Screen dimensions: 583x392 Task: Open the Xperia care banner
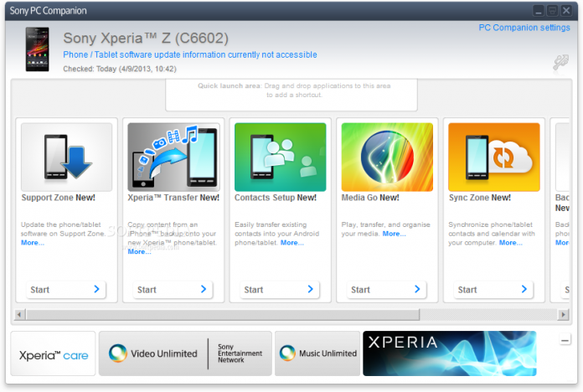(53, 353)
